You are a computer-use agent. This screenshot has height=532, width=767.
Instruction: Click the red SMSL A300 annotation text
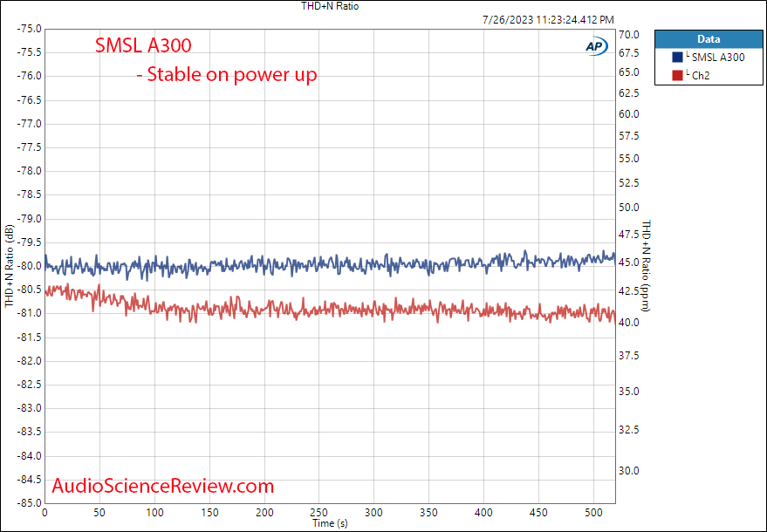pos(143,45)
